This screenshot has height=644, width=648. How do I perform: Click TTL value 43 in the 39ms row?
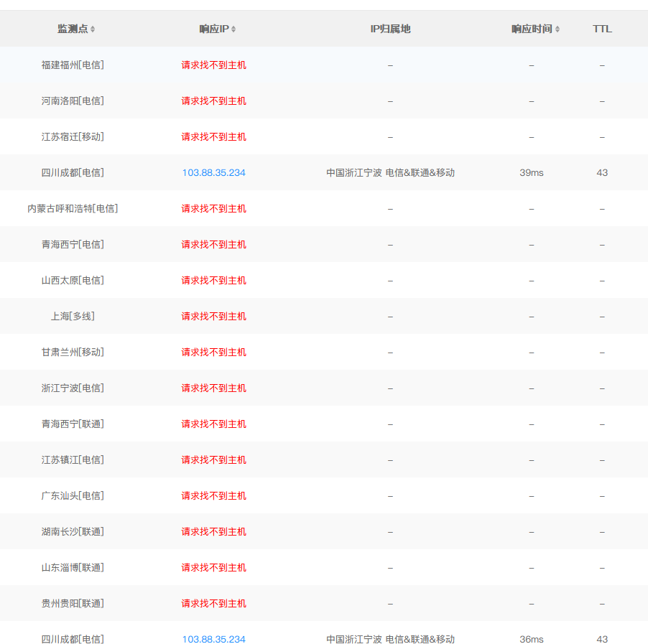point(602,172)
